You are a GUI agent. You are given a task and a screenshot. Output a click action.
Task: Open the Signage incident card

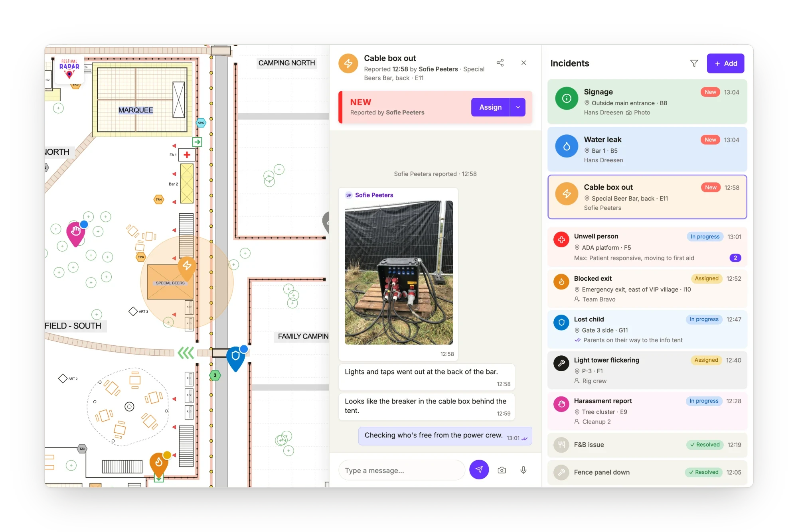(x=647, y=102)
